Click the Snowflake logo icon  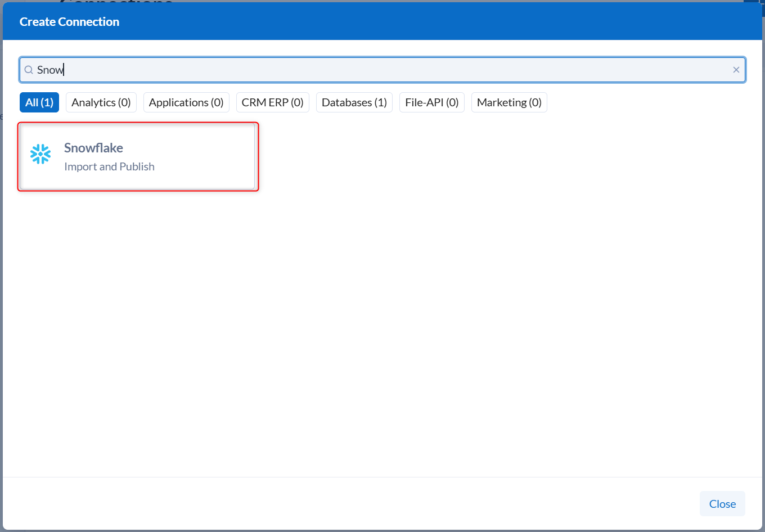(40, 154)
